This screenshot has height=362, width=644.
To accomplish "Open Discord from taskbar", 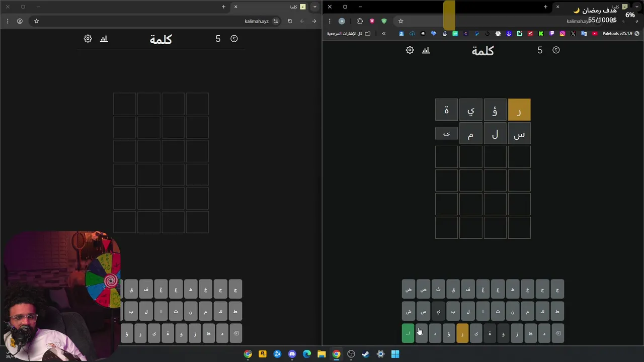I will (x=292, y=354).
